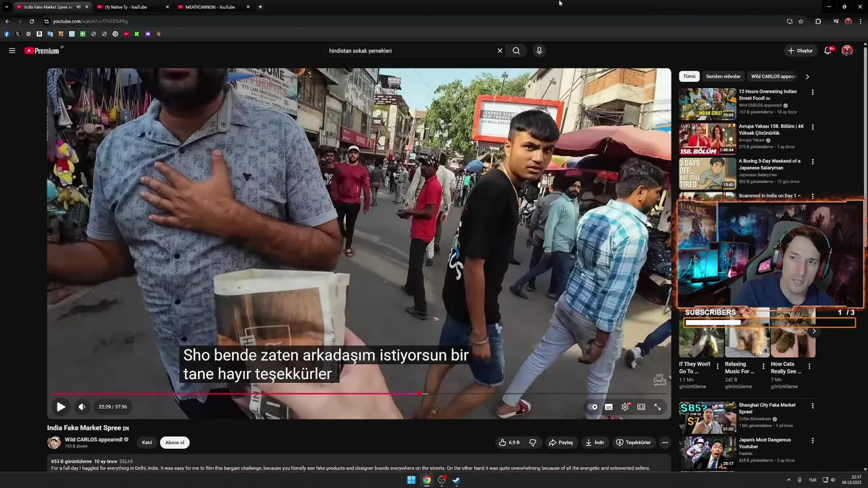Open the browser extensions puzzle icon
The height and width of the screenshot is (488, 868).
tap(818, 21)
